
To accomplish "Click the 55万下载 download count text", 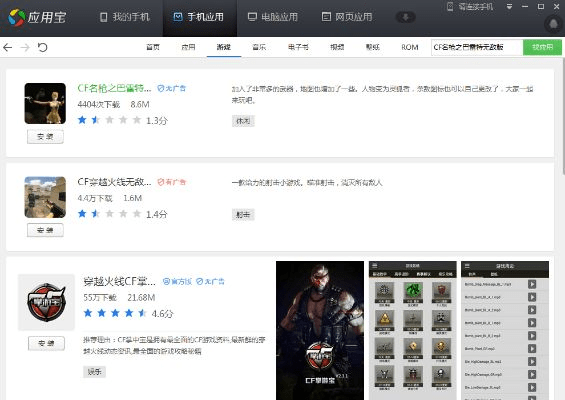I will pos(100,298).
